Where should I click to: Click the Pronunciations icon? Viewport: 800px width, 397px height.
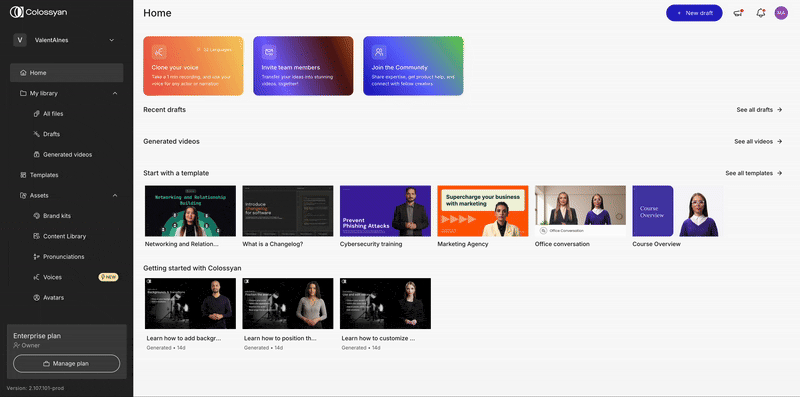(x=36, y=257)
